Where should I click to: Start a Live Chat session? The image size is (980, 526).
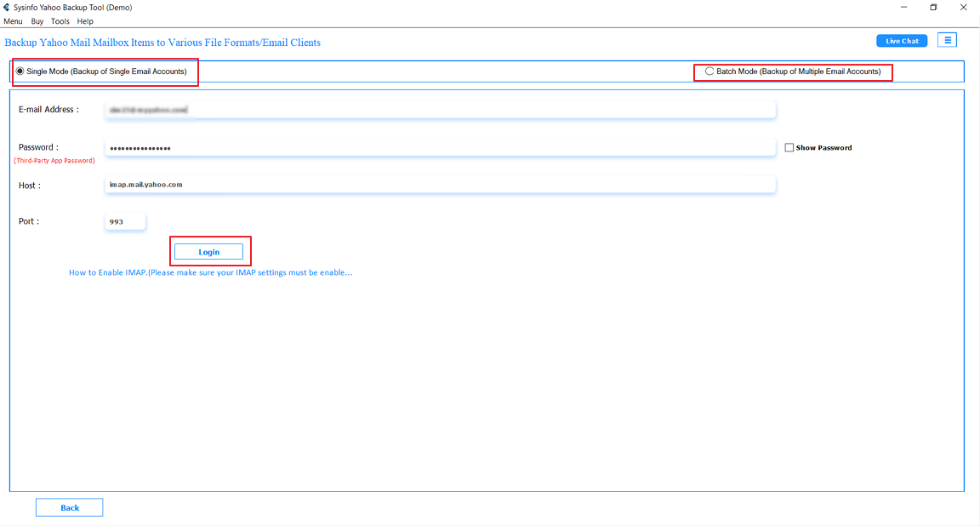click(902, 41)
